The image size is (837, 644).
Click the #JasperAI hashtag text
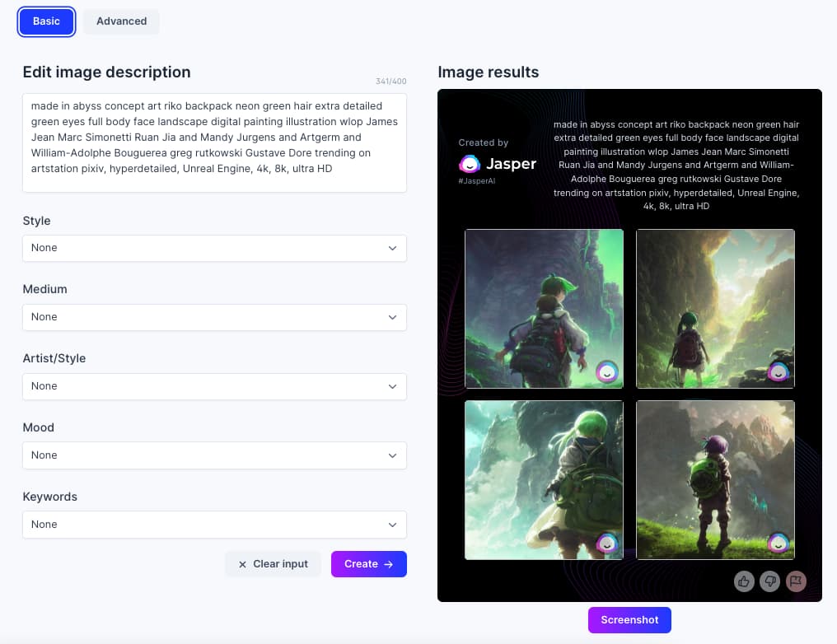(477, 181)
